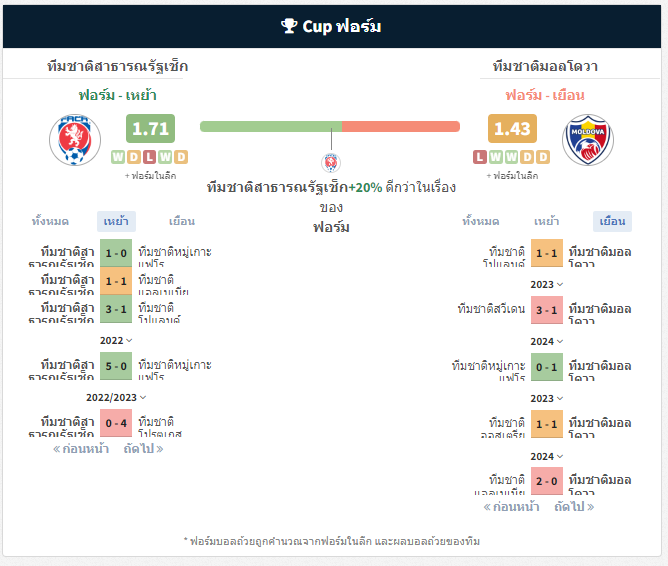Click the first green W badge for Czech form
This screenshot has width=668, height=566.
118,157
